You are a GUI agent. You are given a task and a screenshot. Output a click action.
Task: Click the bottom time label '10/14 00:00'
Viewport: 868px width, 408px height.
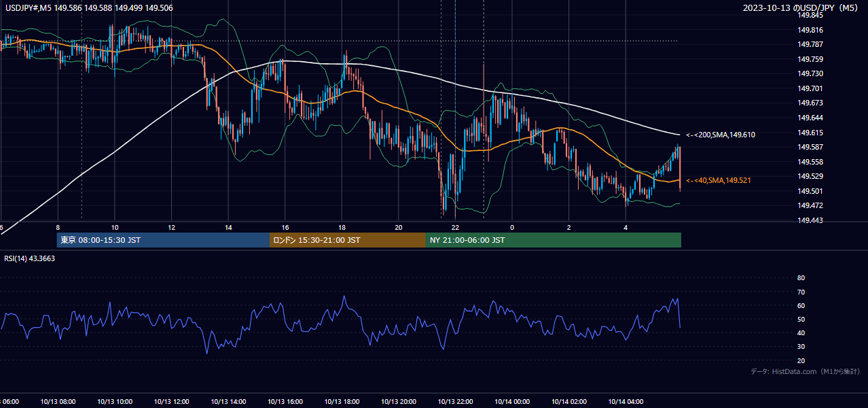(512, 402)
